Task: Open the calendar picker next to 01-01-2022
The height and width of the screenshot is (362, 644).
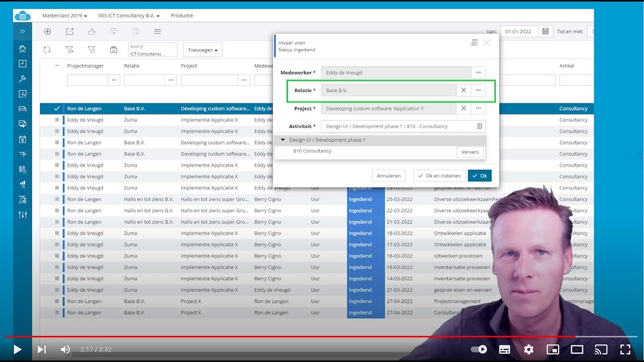Action: click(x=545, y=31)
